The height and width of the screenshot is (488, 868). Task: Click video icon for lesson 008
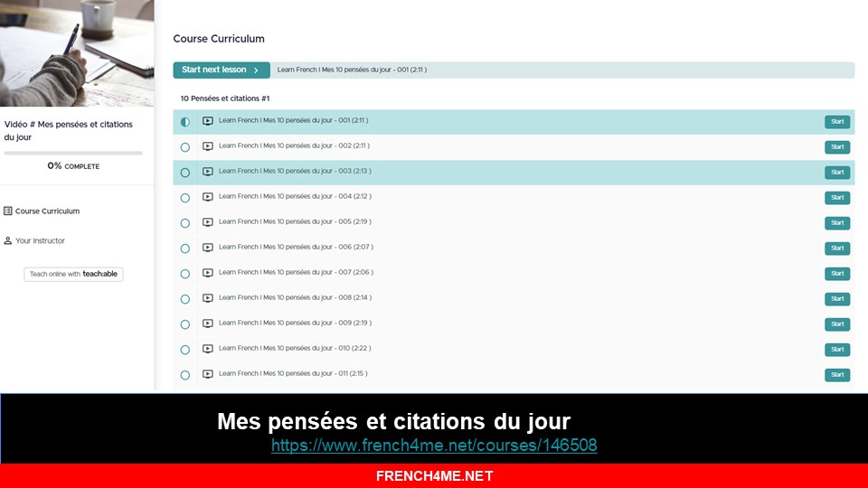tap(208, 298)
